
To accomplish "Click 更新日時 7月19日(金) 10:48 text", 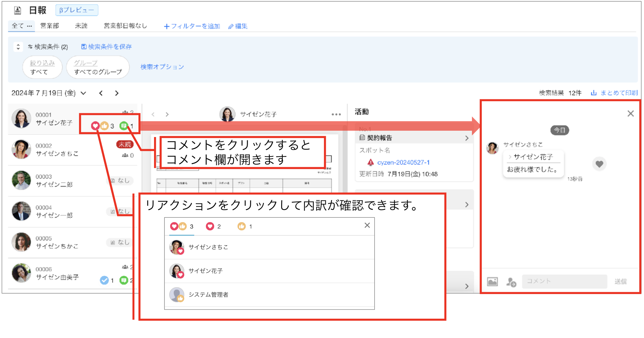I will 398,174.
